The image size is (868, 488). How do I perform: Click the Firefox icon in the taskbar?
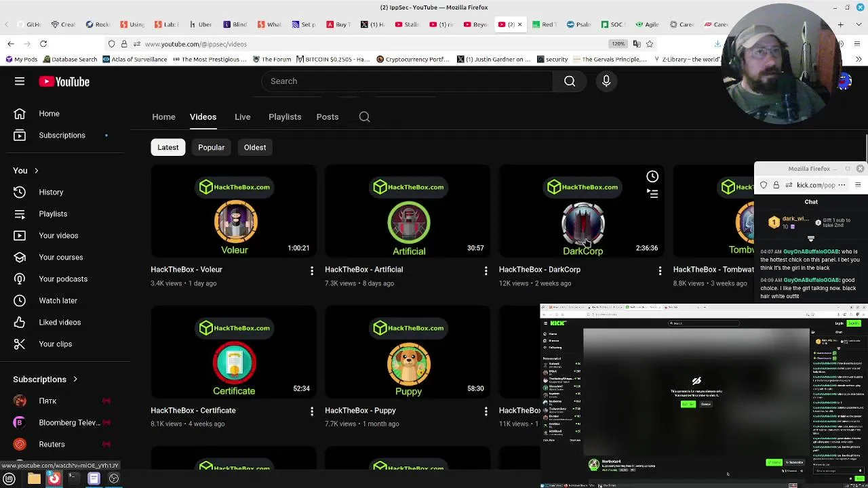click(x=54, y=479)
